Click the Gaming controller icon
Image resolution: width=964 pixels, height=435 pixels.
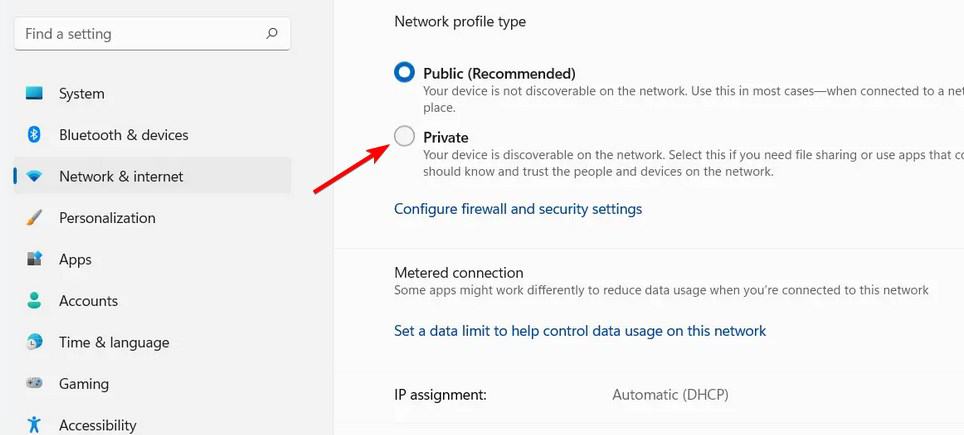point(34,383)
